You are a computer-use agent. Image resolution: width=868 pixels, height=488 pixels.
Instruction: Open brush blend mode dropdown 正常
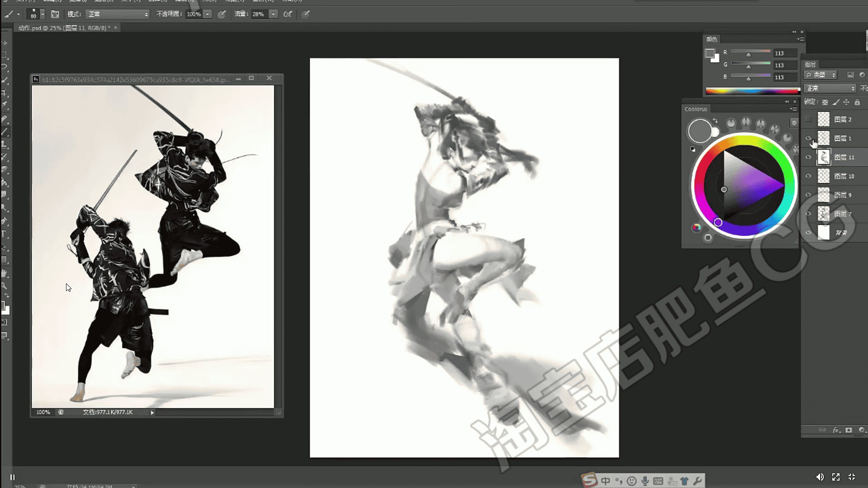pyautogui.click(x=118, y=14)
